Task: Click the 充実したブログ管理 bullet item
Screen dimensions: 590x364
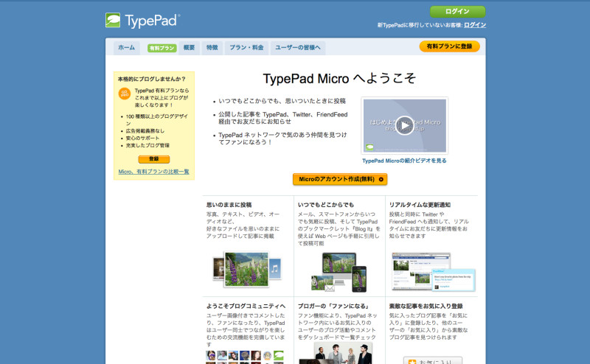Action: tap(147, 145)
